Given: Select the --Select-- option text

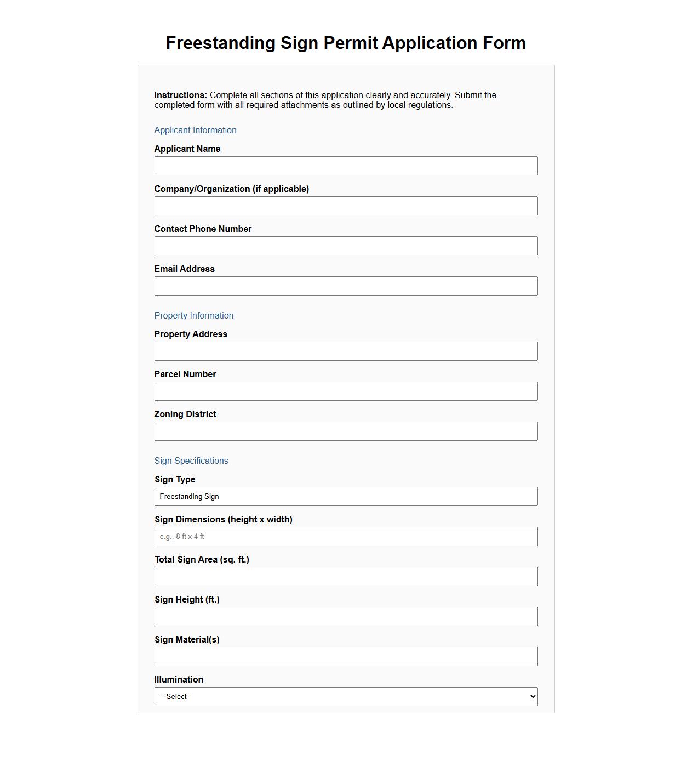Looking at the screenshot, I should [x=176, y=696].
